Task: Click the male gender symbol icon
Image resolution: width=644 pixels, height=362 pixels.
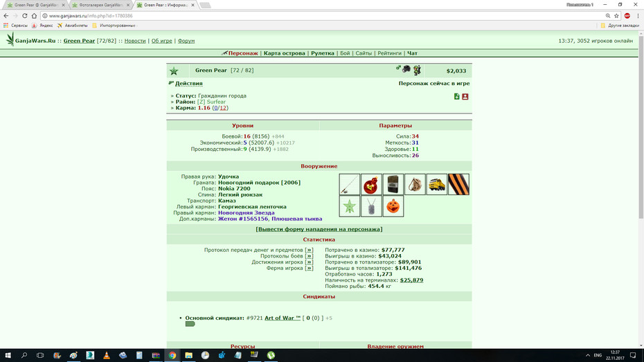Action: [x=398, y=68]
